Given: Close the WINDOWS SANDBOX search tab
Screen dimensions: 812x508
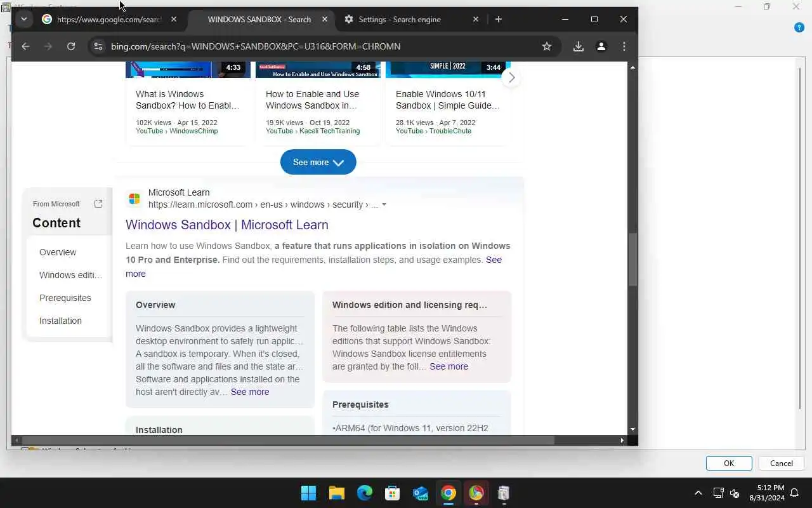Looking at the screenshot, I should [x=325, y=19].
